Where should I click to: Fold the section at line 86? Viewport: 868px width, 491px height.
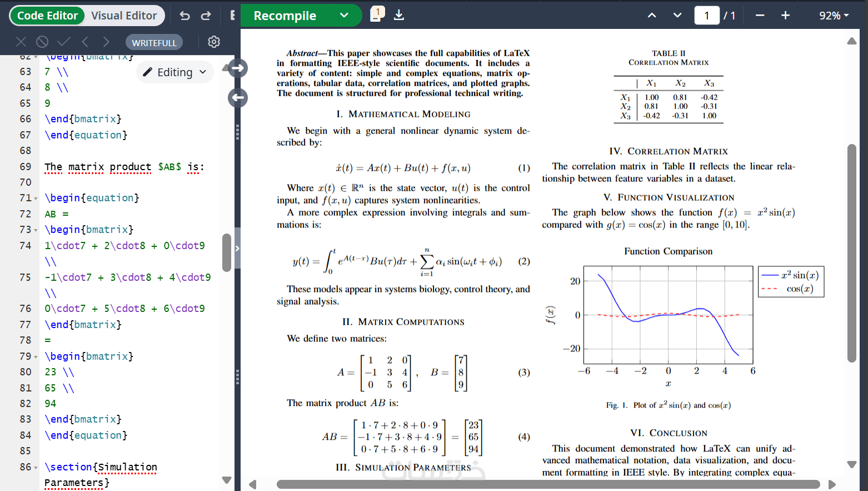pos(36,468)
